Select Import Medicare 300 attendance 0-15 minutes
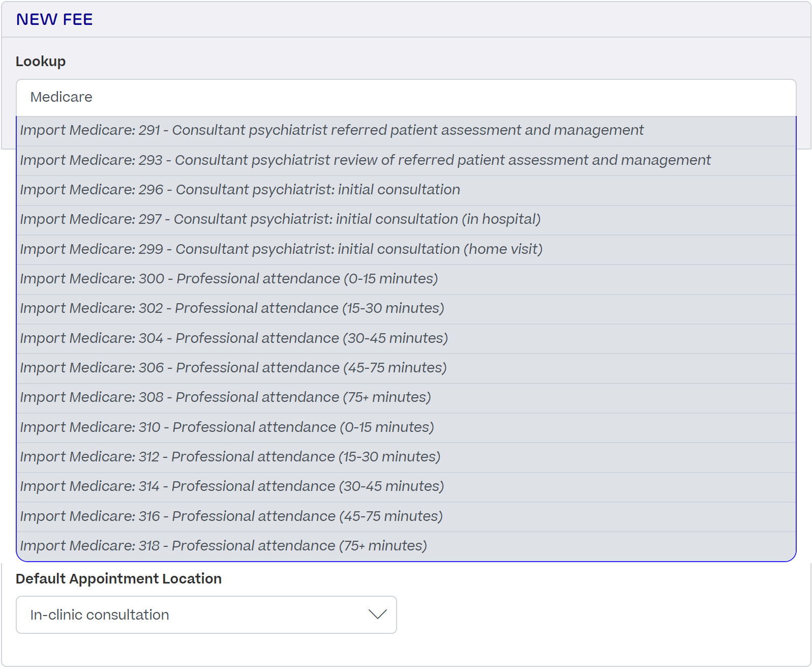 point(406,279)
